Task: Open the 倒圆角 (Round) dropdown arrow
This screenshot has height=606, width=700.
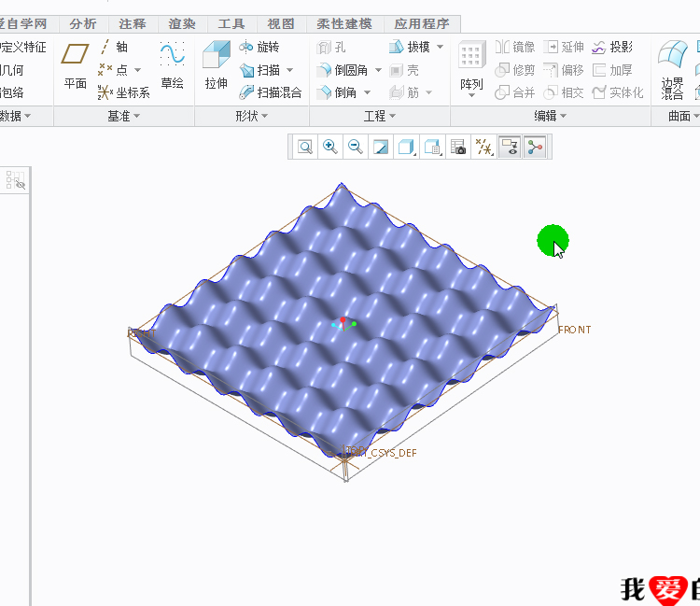Action: [376, 70]
